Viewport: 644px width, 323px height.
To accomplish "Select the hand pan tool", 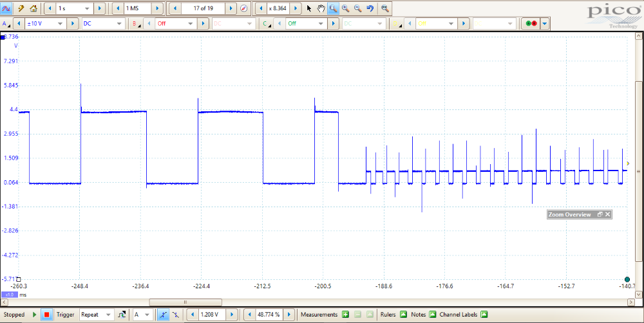I will [321, 8].
